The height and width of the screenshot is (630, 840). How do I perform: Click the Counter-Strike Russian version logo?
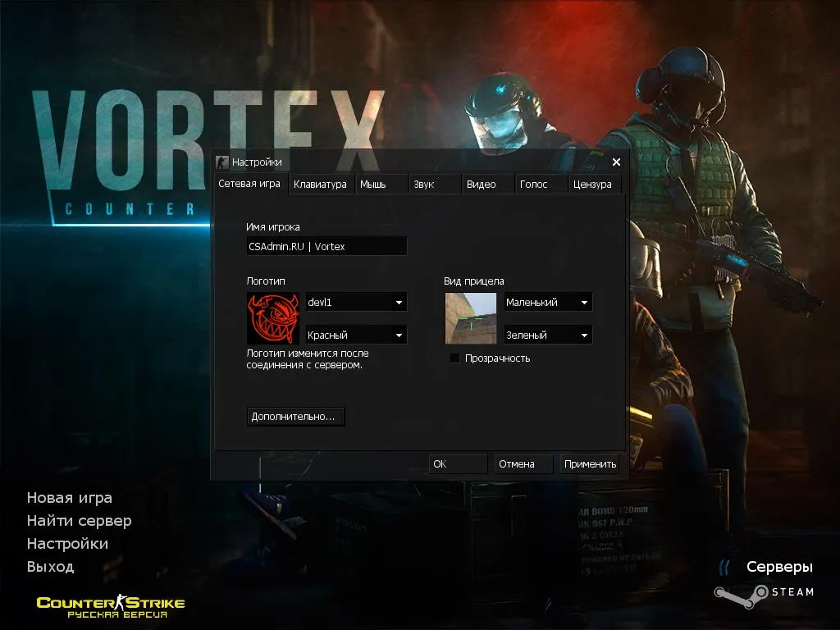tap(111, 606)
